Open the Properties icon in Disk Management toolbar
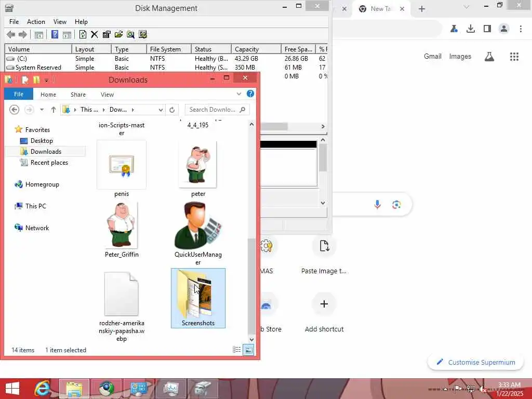Screen dimensions: 532x399 click(107, 34)
